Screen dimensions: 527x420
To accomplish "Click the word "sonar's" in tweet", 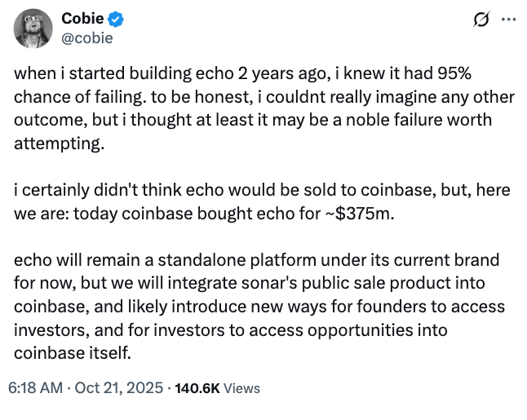I will click(x=315, y=284).
